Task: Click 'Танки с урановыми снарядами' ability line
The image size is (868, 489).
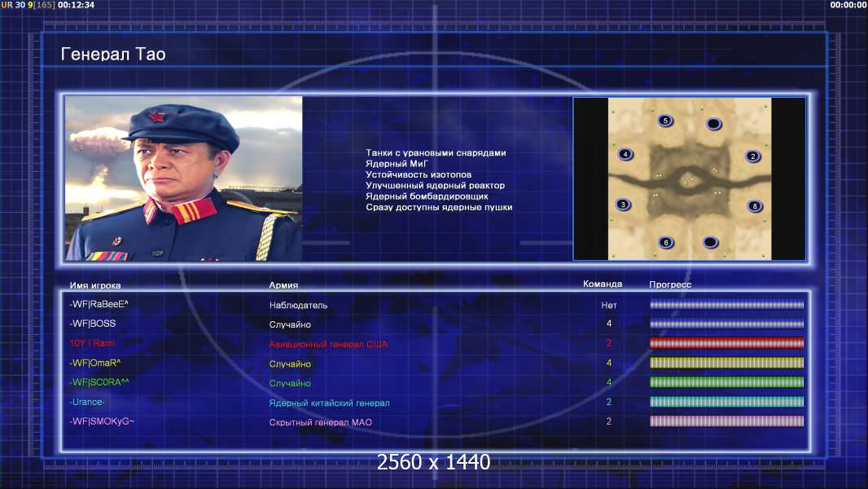Action: coord(436,153)
